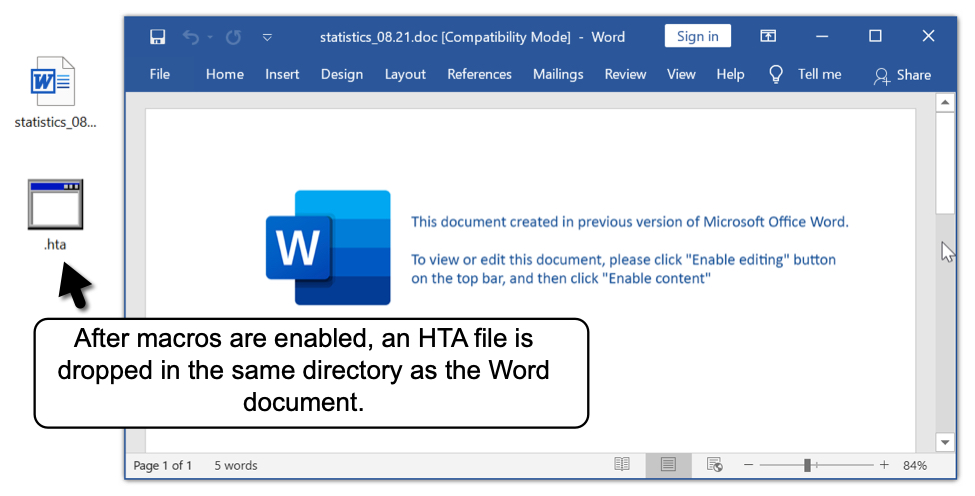This screenshot has width=975, height=496.
Task: Click the Share button with person icon
Action: pyautogui.click(x=902, y=75)
